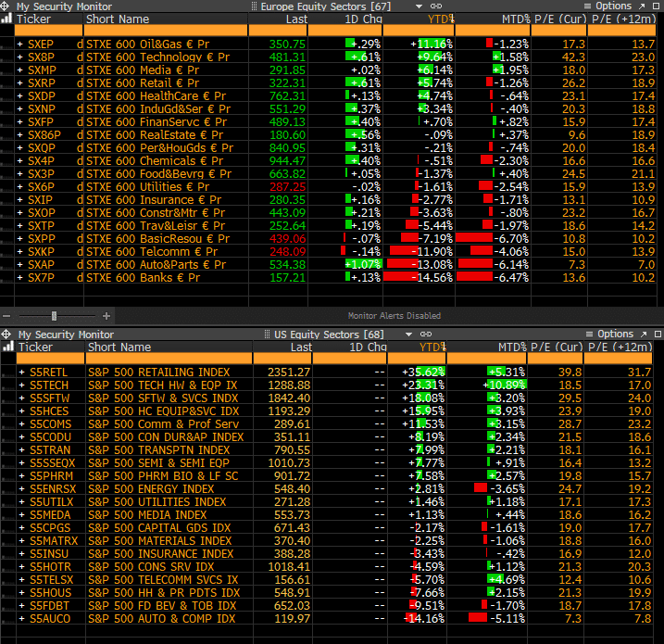Viewport: 664px width, 644px height.
Task: Click the Monitor Alerts Disabled status text
Action: pos(395,316)
